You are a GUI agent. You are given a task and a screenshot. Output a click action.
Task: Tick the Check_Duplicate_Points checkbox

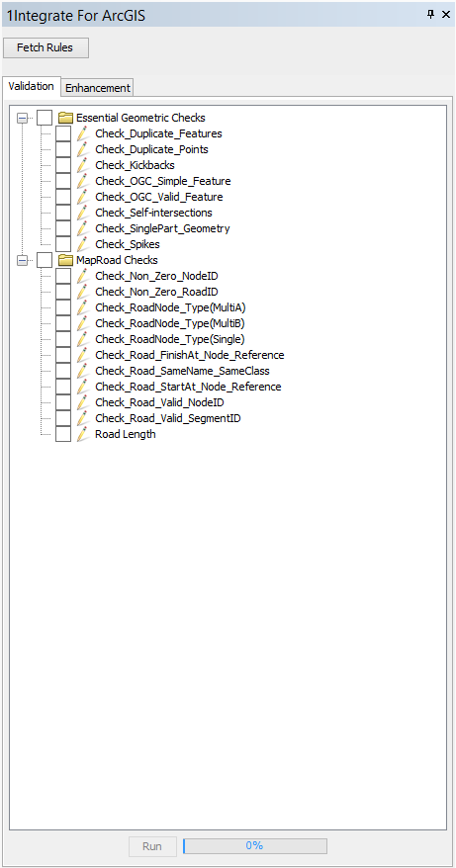(63, 149)
